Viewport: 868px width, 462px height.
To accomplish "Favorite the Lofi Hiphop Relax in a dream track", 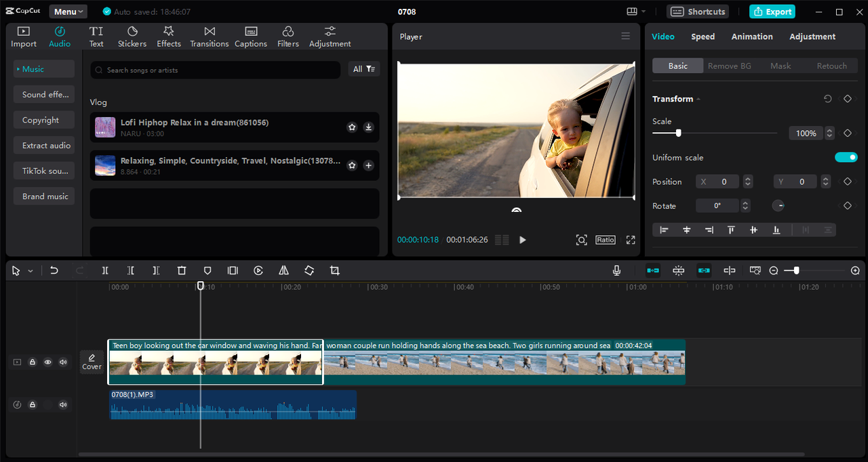I will click(352, 127).
